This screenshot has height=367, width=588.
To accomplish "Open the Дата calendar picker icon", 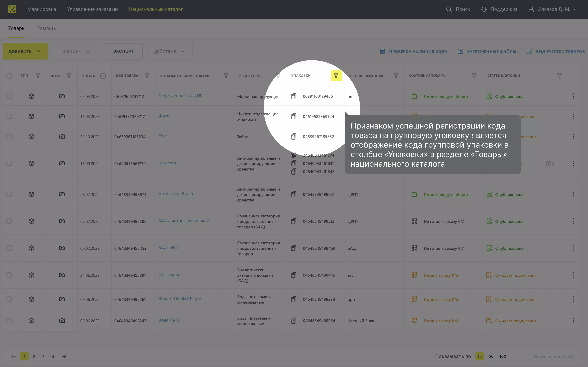I will [103, 76].
